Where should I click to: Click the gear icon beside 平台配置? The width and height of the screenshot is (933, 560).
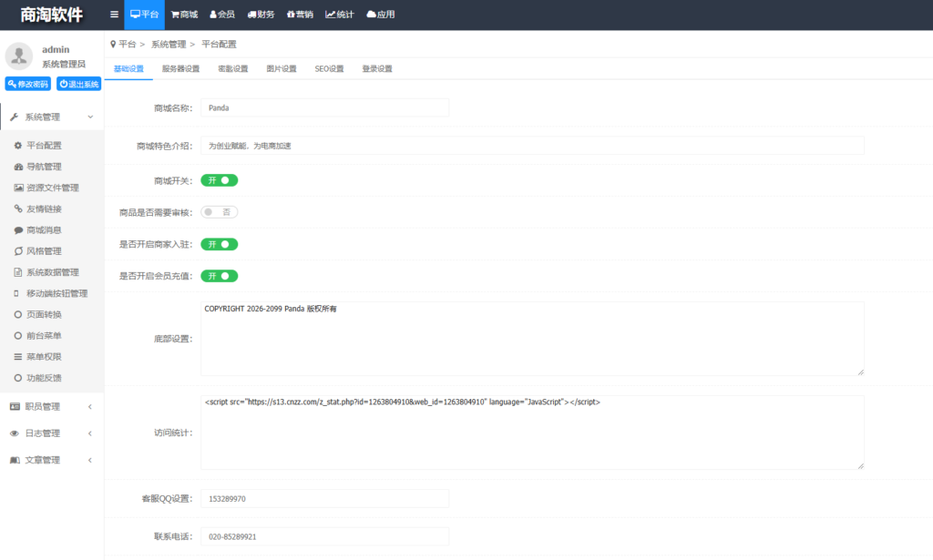(x=18, y=145)
